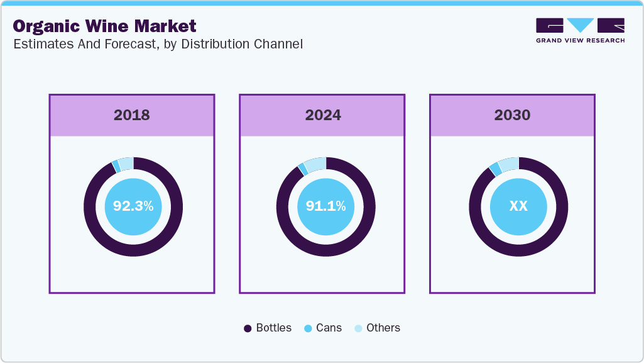The width and height of the screenshot is (644, 363).
Task: Click the Cans legend label
Action: coord(329,328)
